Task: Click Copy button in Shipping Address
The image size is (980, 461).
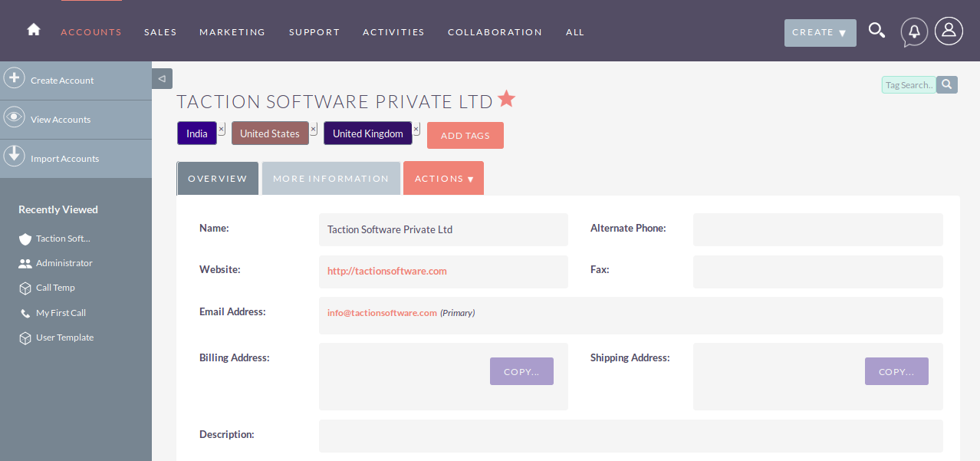Action: [x=896, y=371]
